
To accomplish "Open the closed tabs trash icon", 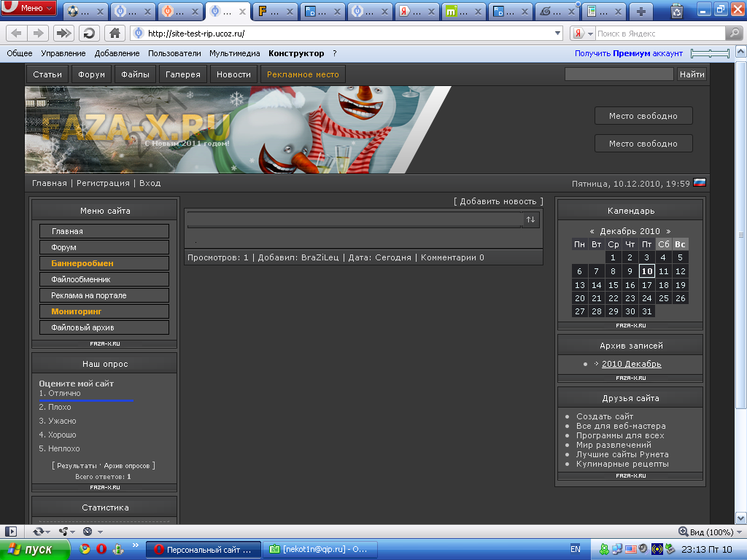I will pyautogui.click(x=676, y=11).
